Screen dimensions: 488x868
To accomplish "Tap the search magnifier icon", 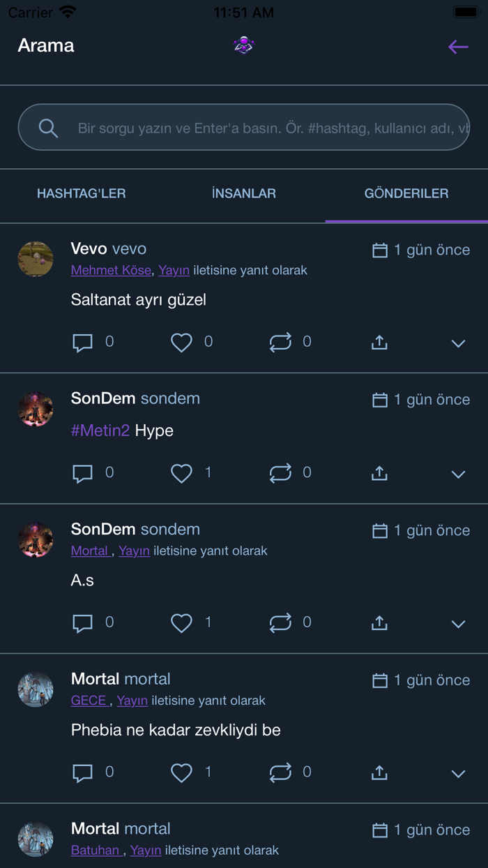I will coord(48,128).
